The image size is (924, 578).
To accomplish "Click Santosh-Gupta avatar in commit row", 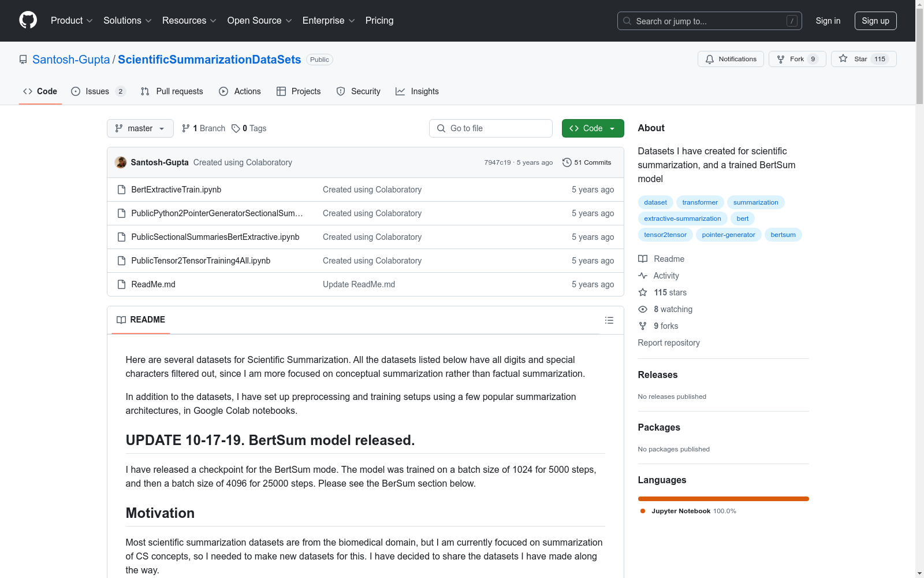I will (121, 162).
